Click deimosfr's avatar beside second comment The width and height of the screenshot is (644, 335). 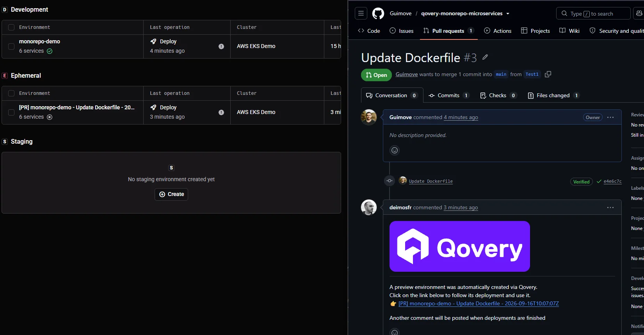368,207
